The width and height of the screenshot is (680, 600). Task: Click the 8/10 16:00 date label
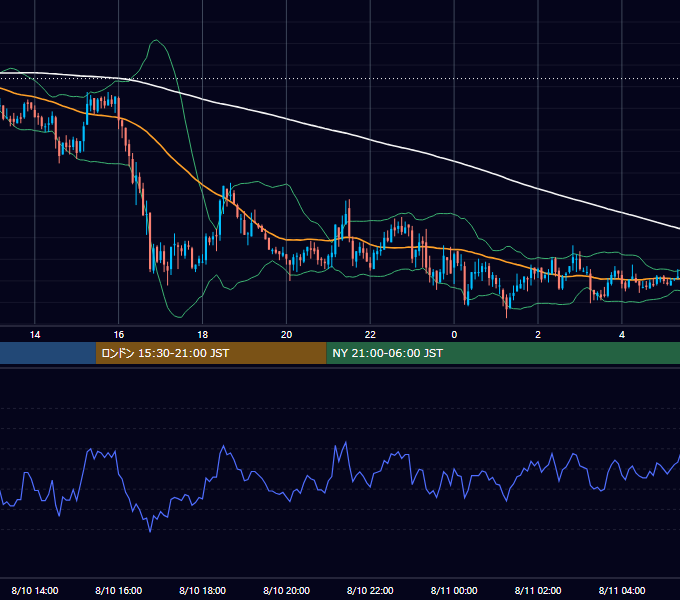pos(118,590)
